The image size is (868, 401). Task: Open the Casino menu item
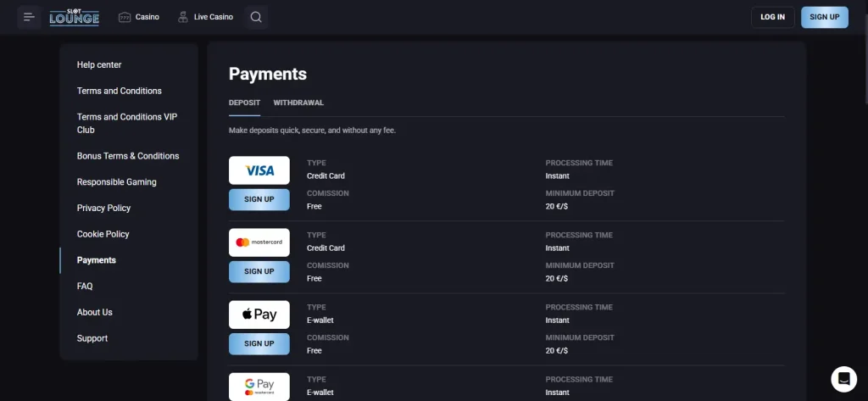[139, 17]
